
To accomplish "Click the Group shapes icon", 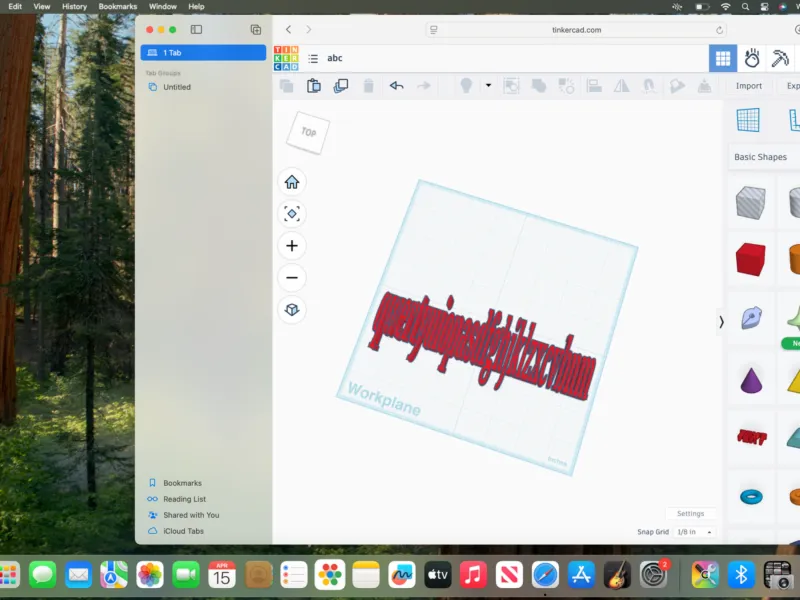I will pos(539,86).
